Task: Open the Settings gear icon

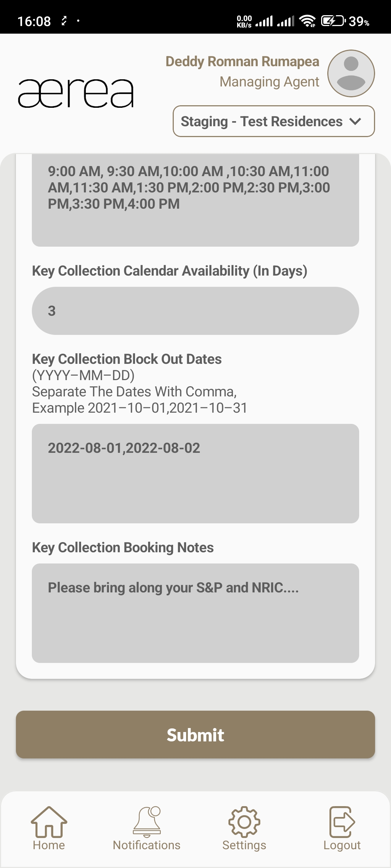Action: (244, 822)
